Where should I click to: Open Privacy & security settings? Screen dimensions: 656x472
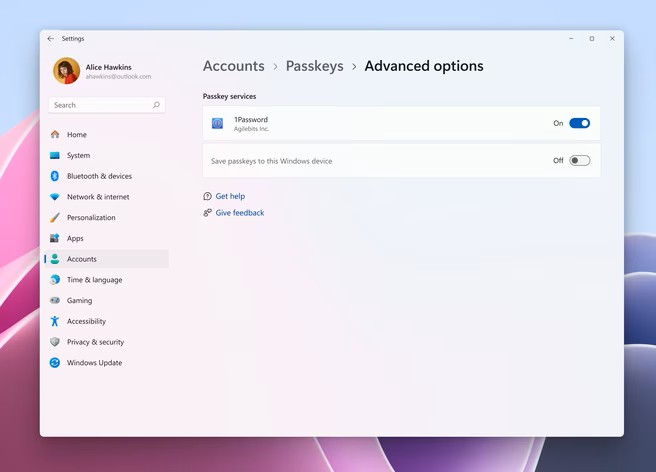[95, 342]
